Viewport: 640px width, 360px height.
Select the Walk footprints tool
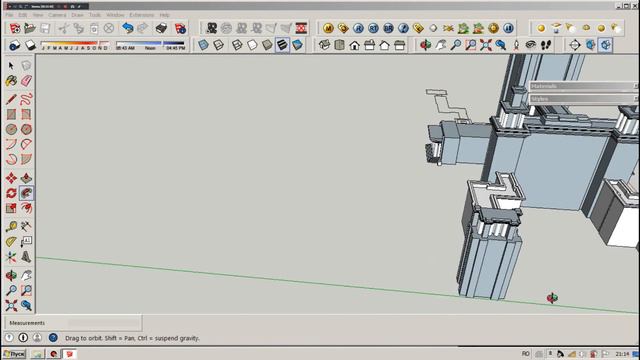(x=546, y=45)
